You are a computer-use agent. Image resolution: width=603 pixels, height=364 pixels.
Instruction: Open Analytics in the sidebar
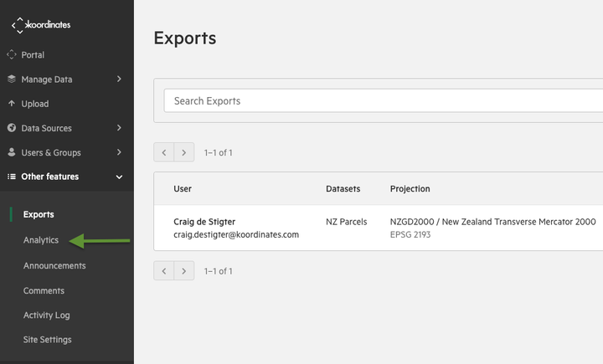[41, 240]
